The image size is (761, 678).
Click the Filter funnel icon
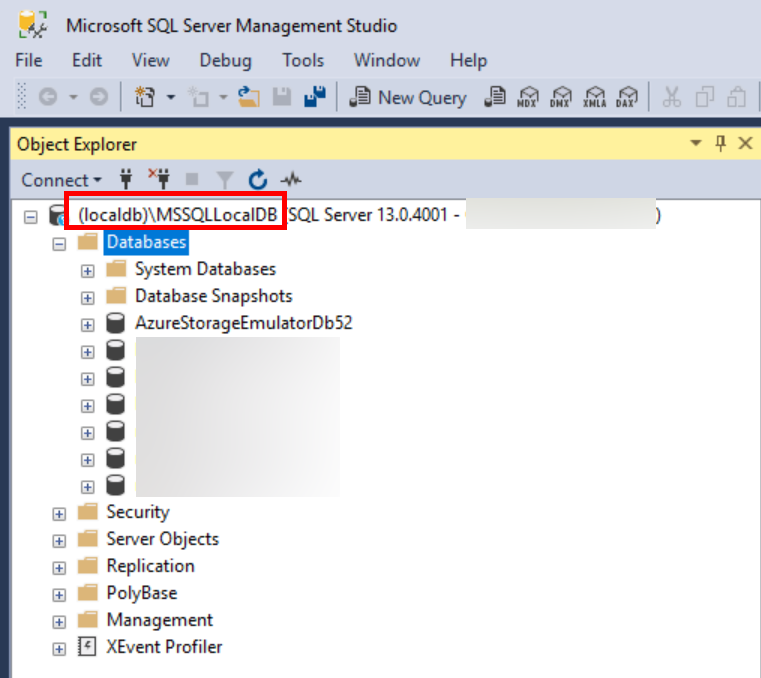[x=225, y=180]
